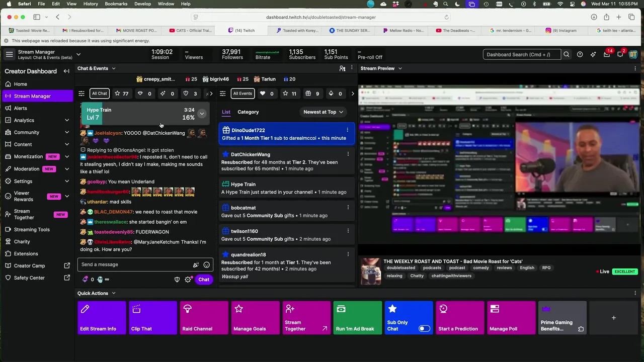Image resolution: width=644 pixels, height=362 pixels.
Task: Open the Newest at Top sort dropdown
Action: tap(323, 112)
